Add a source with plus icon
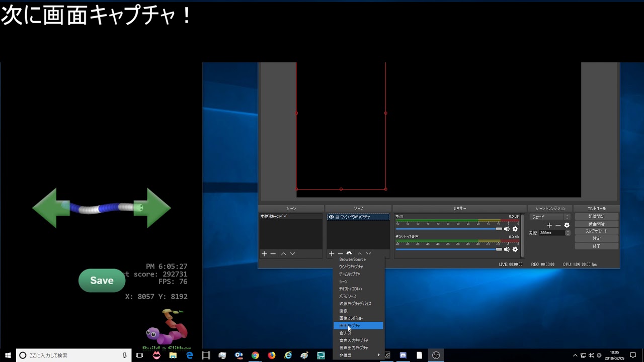Viewport: 644px width, 362px height. pyautogui.click(x=332, y=254)
